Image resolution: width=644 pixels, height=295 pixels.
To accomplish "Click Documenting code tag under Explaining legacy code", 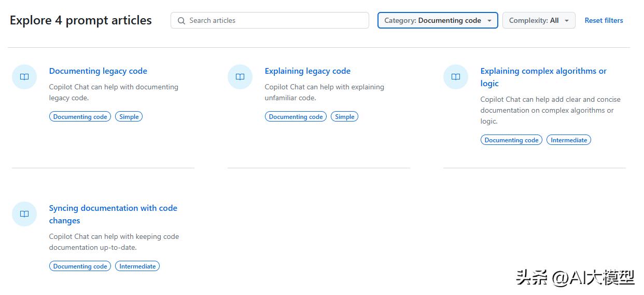I will click(x=296, y=117).
